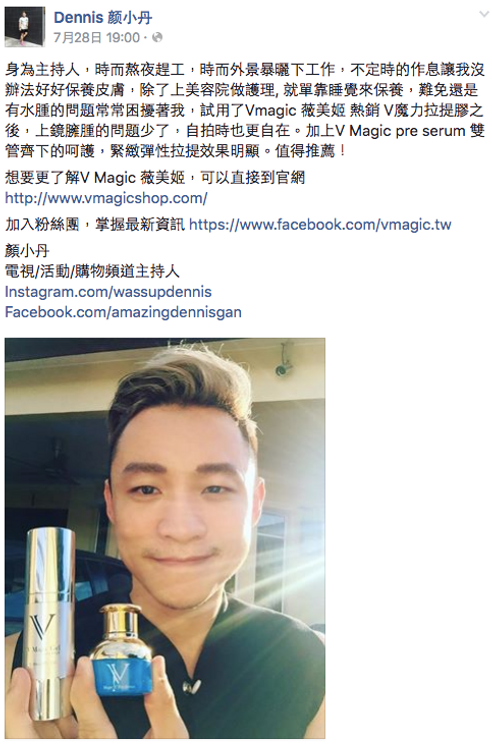
Task: Click the 電視/活動/購物頻道主持人 line
Action: pos(92,271)
